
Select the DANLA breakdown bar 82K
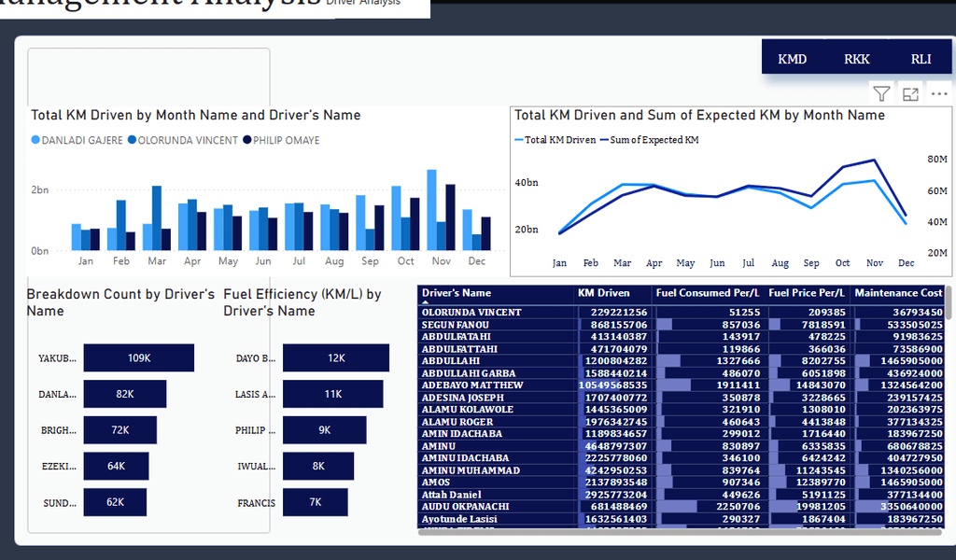pyautogui.click(x=125, y=394)
